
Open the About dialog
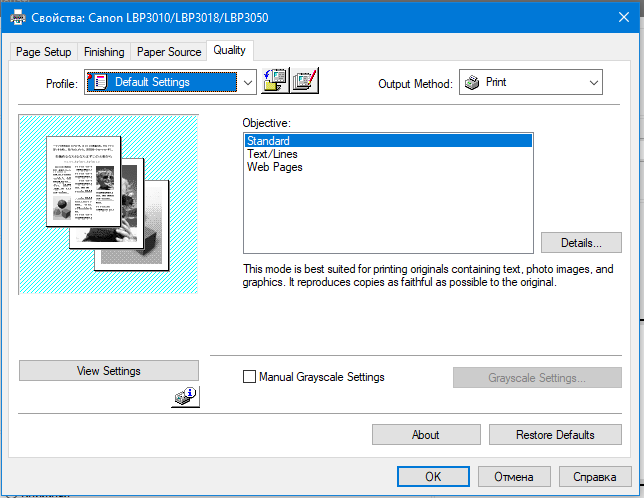[426, 434]
